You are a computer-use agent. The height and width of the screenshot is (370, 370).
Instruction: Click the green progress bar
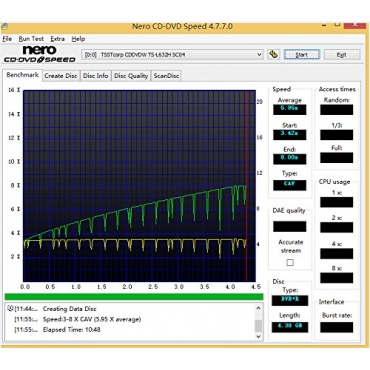[x=134, y=297]
